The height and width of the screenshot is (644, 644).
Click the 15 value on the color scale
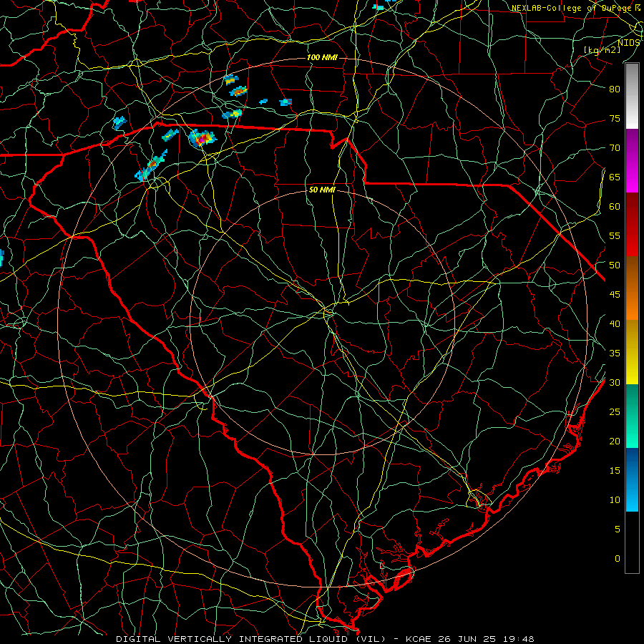click(615, 471)
